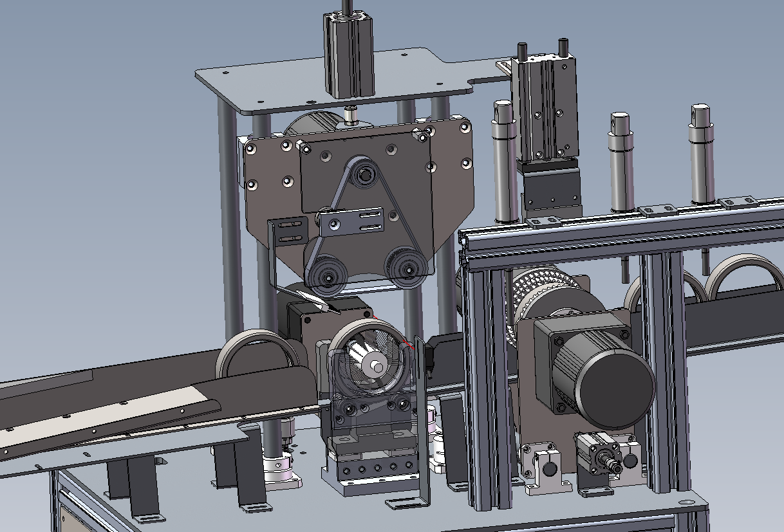Select the lower-left belt roller wheel
This screenshot has width=784, height=532.
328,277
